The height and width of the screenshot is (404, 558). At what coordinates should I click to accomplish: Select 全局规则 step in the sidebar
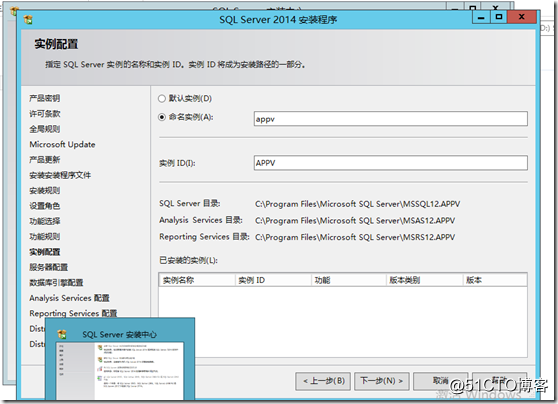45,129
